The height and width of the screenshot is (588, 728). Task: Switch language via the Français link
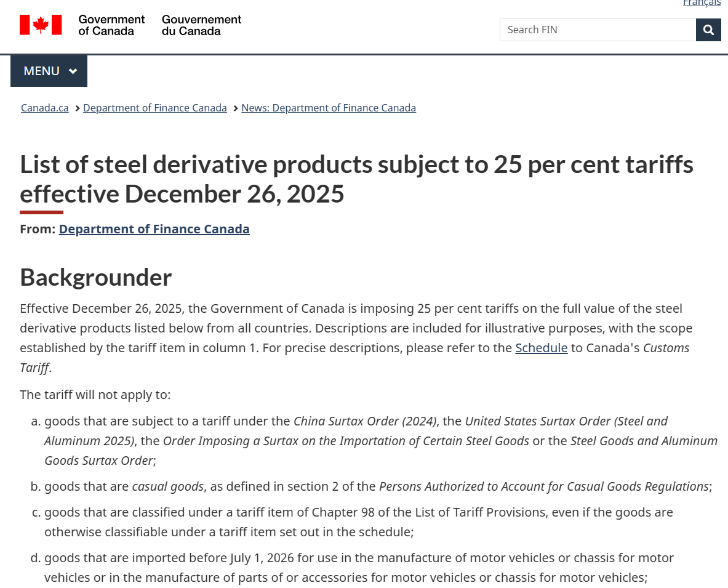pyautogui.click(x=702, y=3)
